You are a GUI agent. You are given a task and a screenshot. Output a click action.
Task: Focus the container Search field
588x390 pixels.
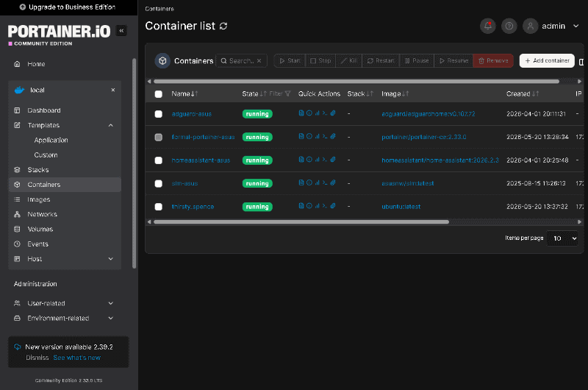tap(242, 60)
